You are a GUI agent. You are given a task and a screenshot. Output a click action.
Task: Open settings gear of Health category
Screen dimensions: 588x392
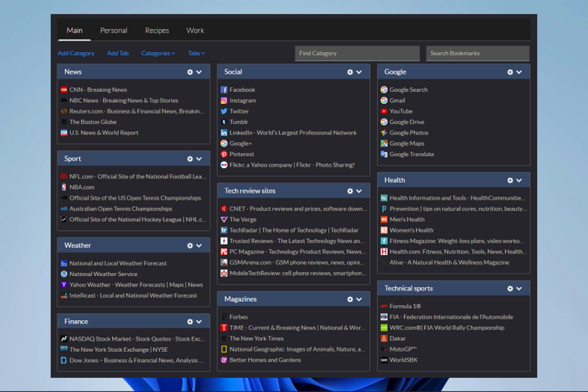coord(510,180)
